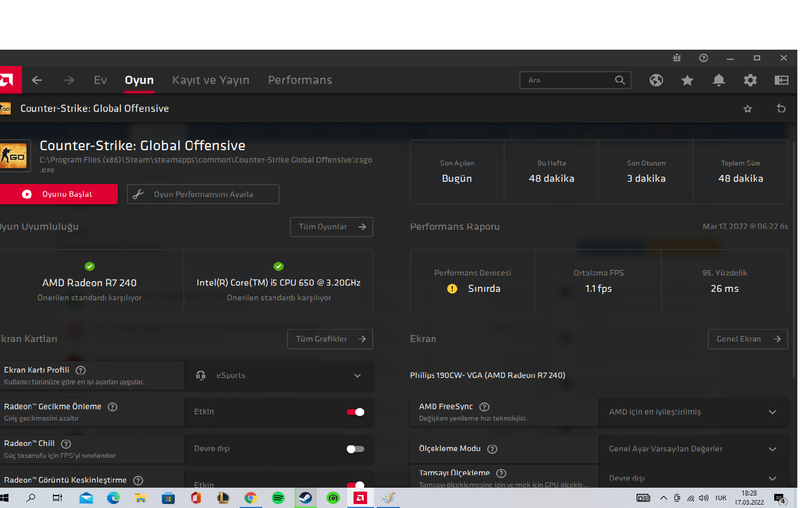812x508 pixels.
Task: Click '48 dakika' under Bu Hafta
Action: pos(551,178)
